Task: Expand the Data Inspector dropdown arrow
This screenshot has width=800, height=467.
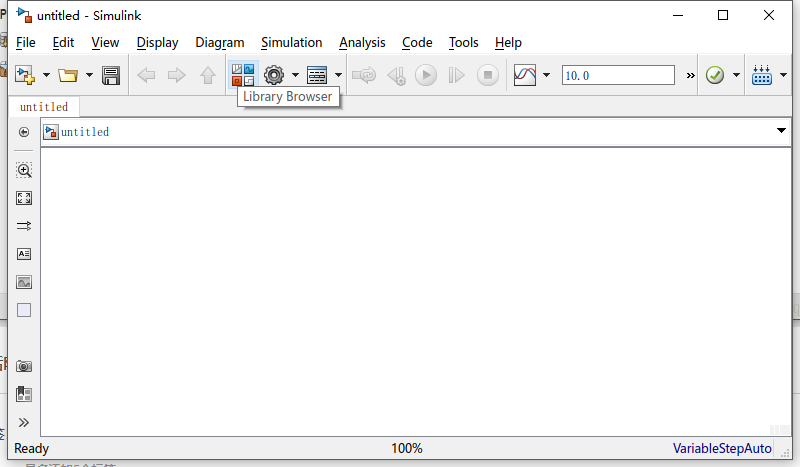Action: (x=546, y=75)
